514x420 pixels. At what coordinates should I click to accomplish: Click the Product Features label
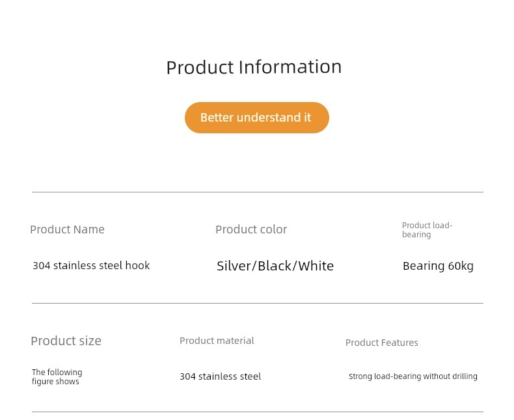381,343
